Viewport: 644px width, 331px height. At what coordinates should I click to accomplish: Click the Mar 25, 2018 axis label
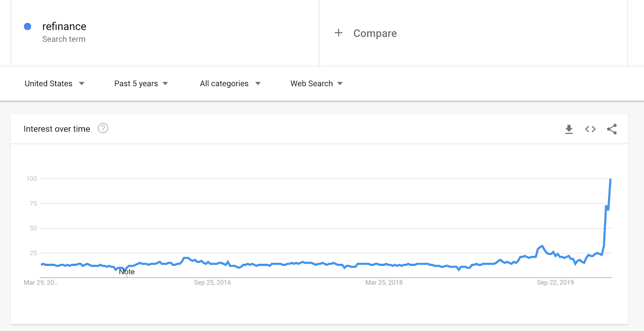[x=384, y=283]
